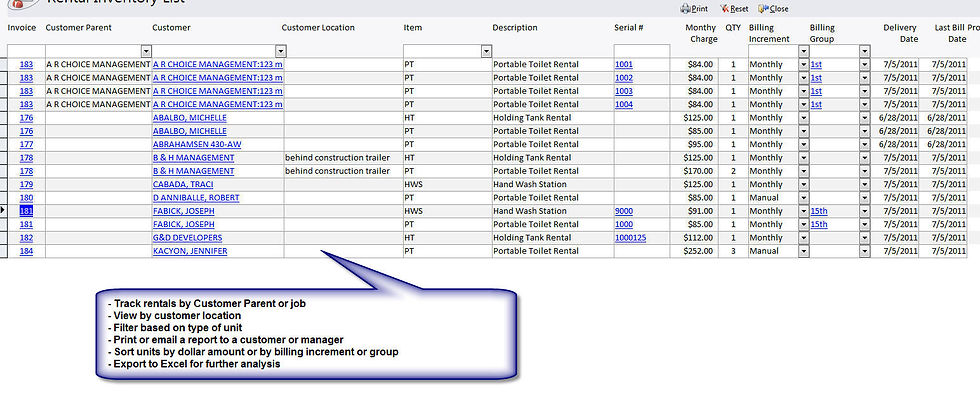Click 'behind construction trailer' in the HT row
This screenshot has width=980, height=413.
tap(338, 157)
